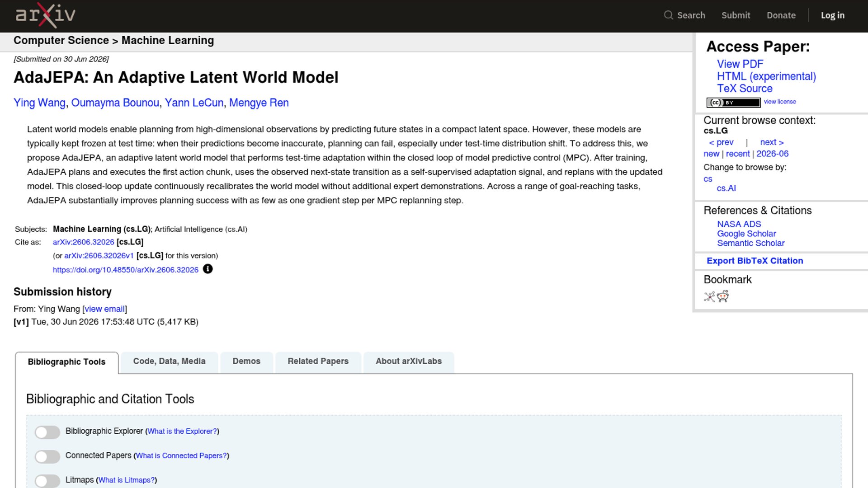Image resolution: width=868 pixels, height=488 pixels.
Task: Click the 'Submitted on 30 Jun 2026' text
Action: [61, 59]
